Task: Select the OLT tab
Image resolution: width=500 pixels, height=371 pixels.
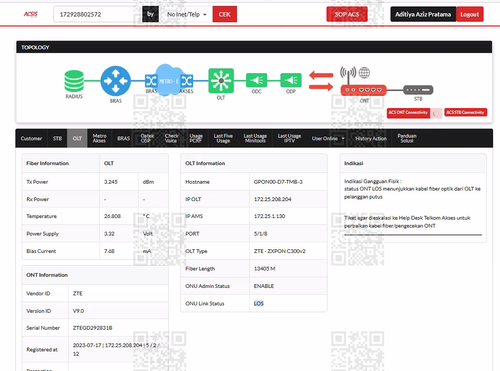Action: point(77,138)
